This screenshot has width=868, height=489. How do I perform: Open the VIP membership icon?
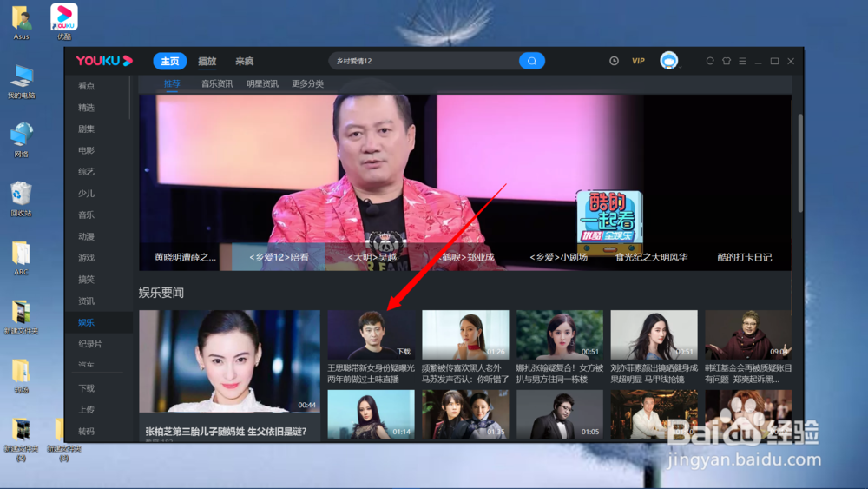638,61
